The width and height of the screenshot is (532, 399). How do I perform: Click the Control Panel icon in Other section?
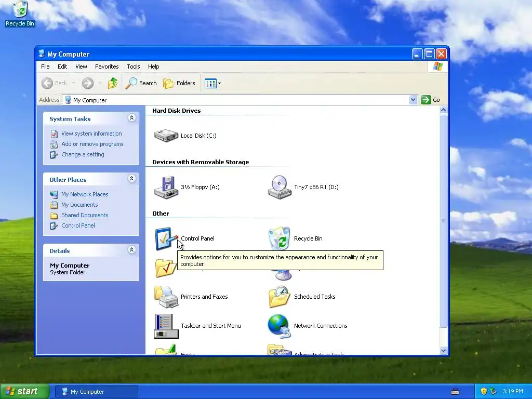click(x=166, y=239)
